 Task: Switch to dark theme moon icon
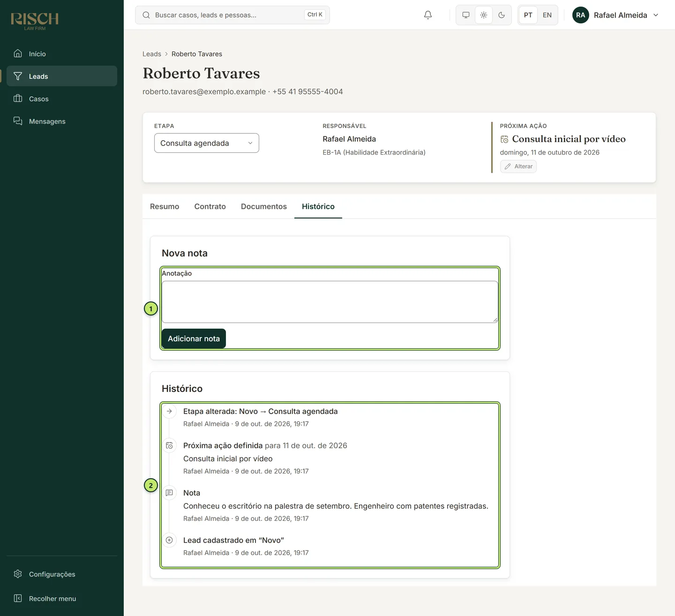pyautogui.click(x=502, y=15)
